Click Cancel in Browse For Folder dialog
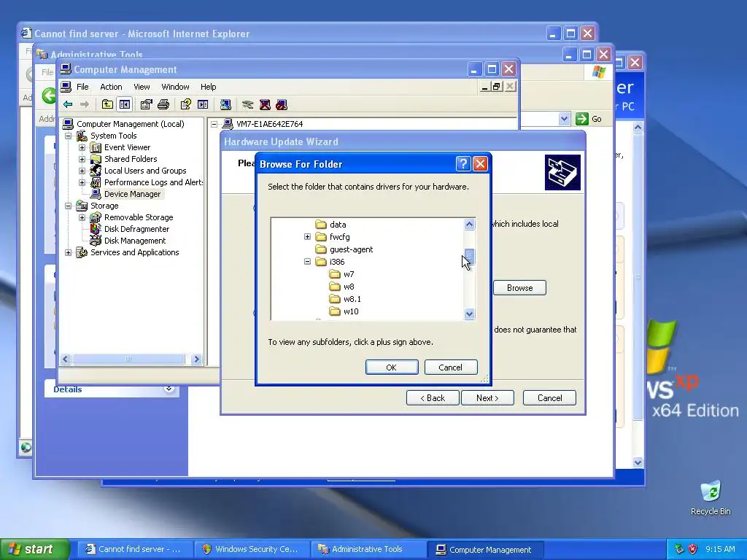Viewport: 747px width, 560px height. point(450,367)
